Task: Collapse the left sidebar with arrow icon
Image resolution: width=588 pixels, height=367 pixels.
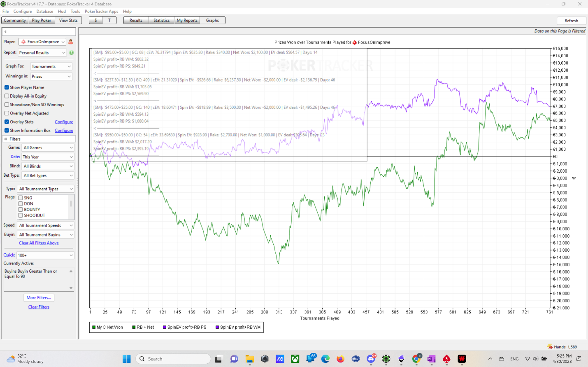Action: pos(6,31)
